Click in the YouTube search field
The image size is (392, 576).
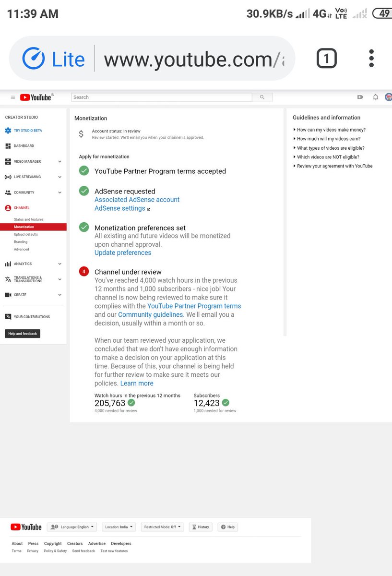click(x=162, y=97)
